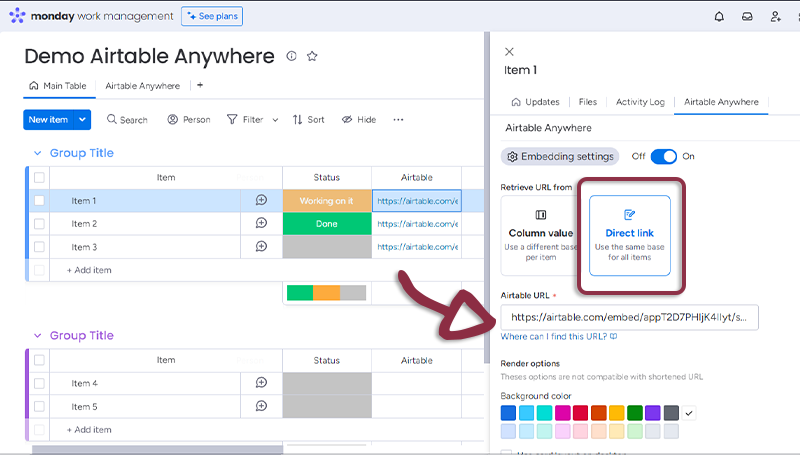Star the Demo Airtable Anywhere board
The height and width of the screenshot is (456, 800).
click(x=312, y=57)
